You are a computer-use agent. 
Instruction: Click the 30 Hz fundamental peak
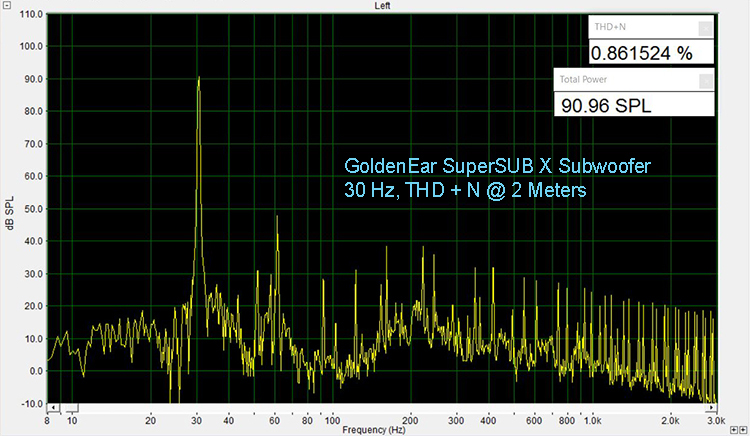pos(199,80)
